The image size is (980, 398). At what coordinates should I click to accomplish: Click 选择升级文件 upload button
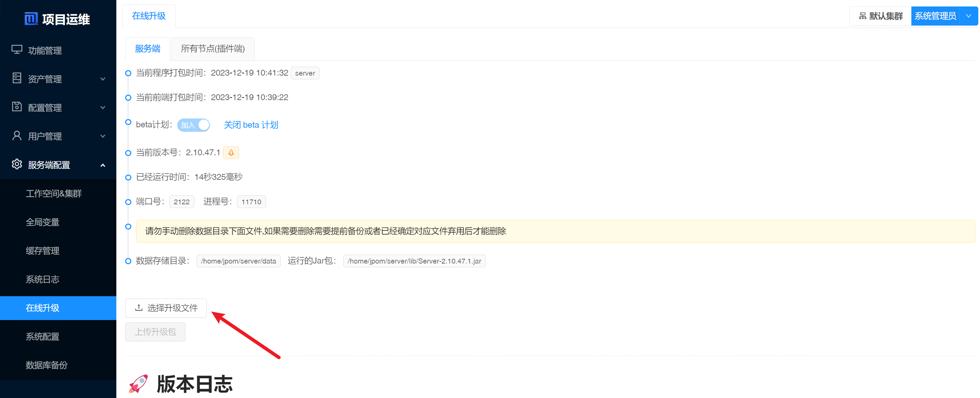pyautogui.click(x=166, y=308)
